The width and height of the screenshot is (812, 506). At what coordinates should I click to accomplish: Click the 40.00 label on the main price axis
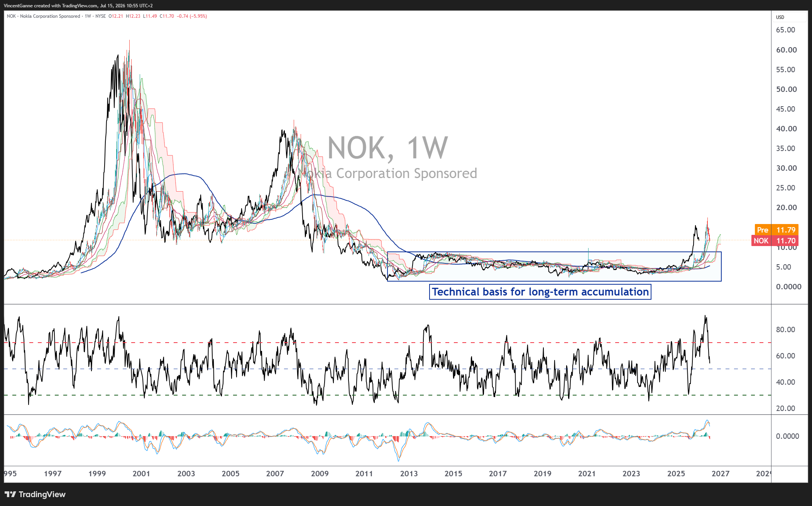pyautogui.click(x=787, y=129)
